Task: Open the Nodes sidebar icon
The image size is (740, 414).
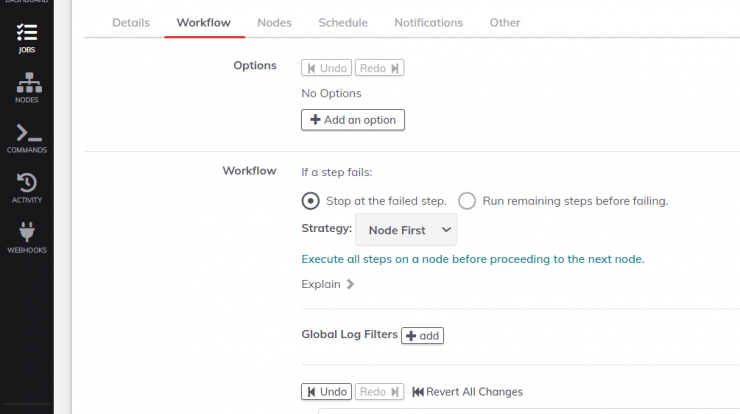Action: point(27,88)
